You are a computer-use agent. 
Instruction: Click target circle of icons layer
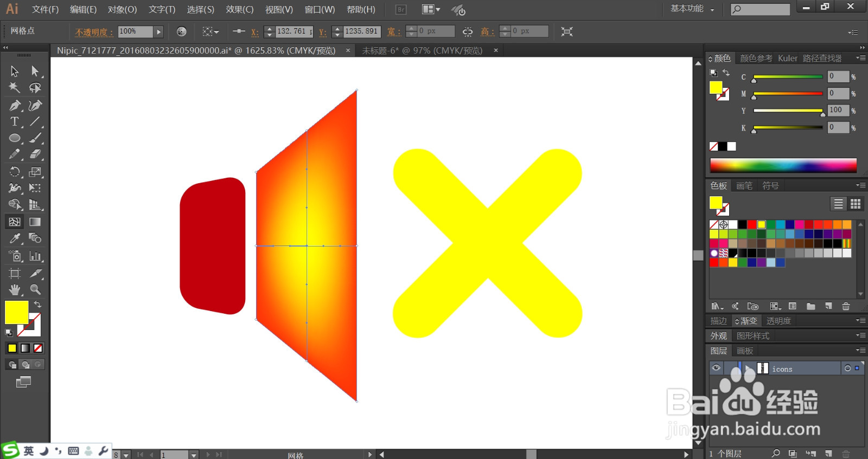tap(847, 369)
